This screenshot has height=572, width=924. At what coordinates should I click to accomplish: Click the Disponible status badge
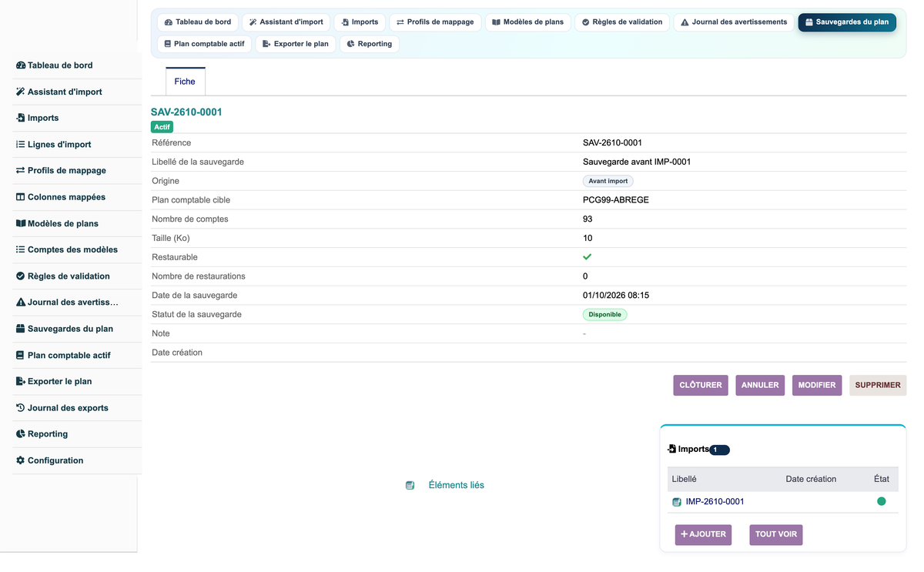(x=604, y=314)
